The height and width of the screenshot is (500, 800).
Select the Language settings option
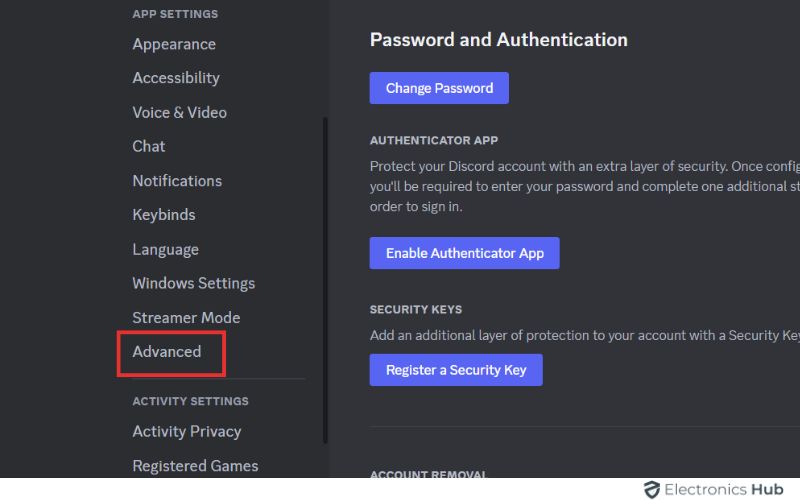(x=165, y=249)
